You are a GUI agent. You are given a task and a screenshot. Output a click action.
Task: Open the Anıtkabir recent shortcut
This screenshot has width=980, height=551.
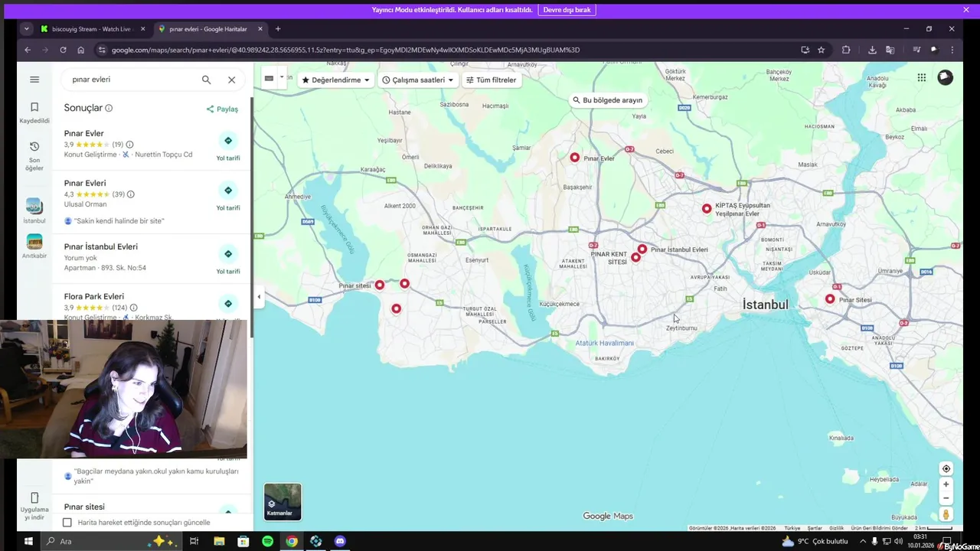pyautogui.click(x=34, y=246)
